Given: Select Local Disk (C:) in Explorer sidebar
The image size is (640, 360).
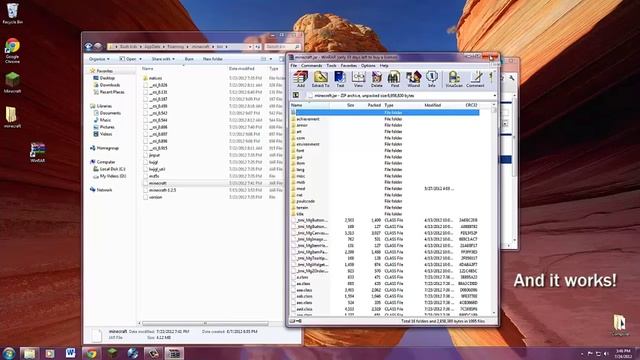Looking at the screenshot, I should point(112,169).
